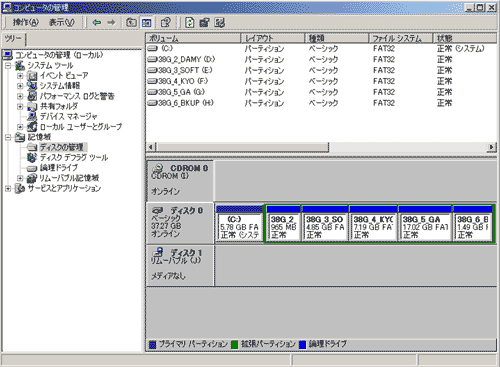Toggle the Show/Hide console tree icon
Image resolution: width=500 pixels, height=367 pixels.
[147, 23]
